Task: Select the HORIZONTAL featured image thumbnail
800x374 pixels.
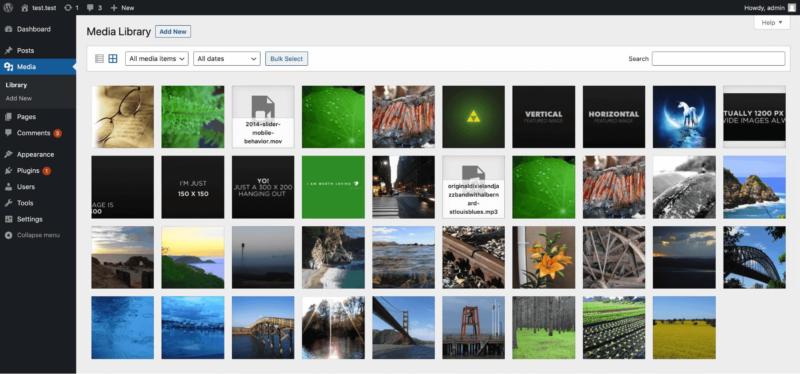Action: coord(614,117)
